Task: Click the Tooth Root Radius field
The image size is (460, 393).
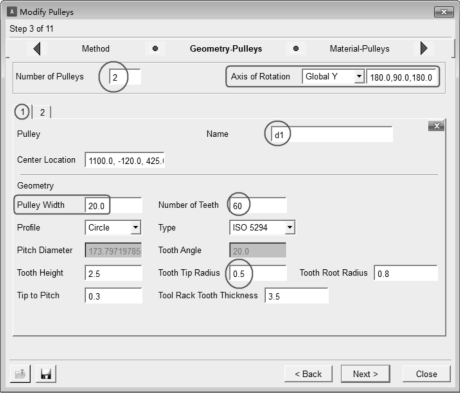Action: click(406, 273)
